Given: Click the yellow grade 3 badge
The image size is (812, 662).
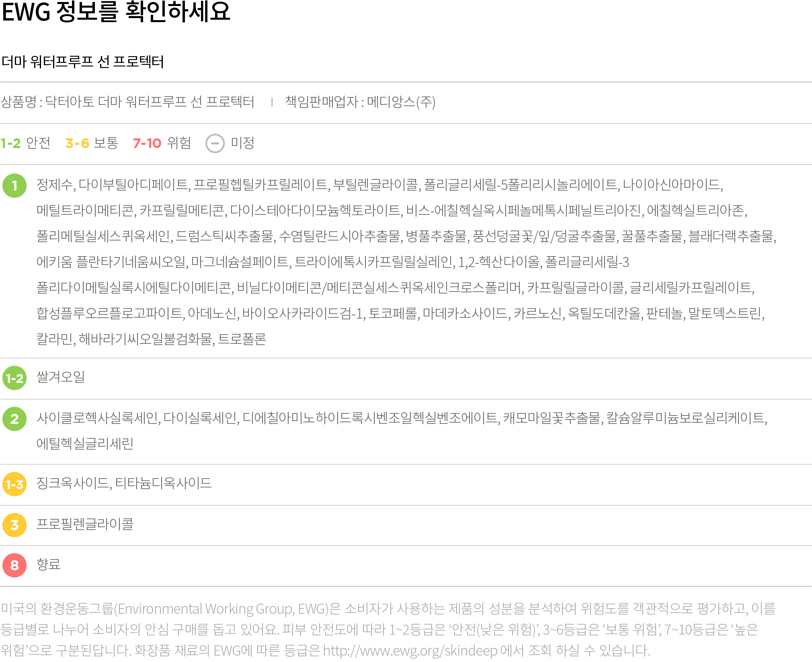Looking at the screenshot, I should click(x=14, y=525).
